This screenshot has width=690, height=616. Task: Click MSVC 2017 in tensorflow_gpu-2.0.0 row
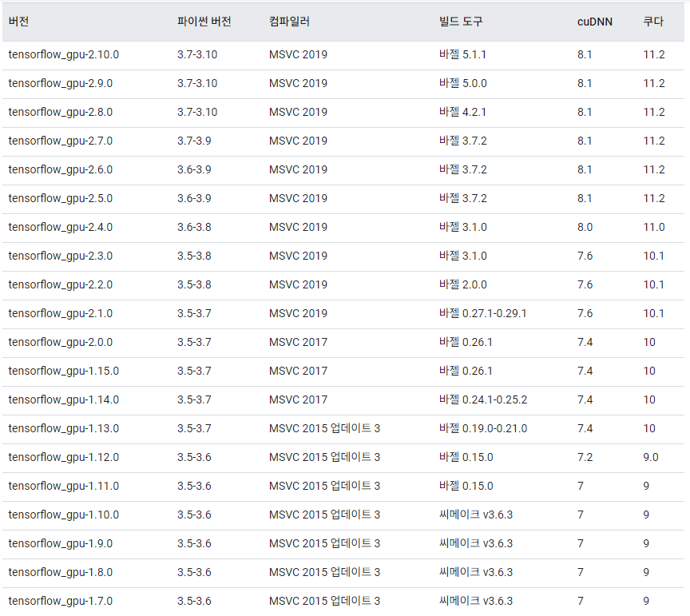tap(299, 342)
